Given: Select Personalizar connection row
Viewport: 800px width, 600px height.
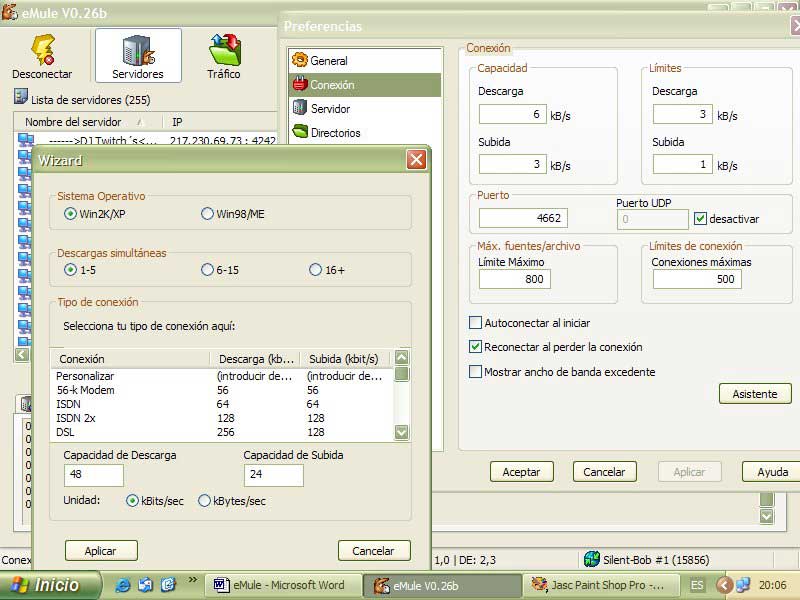Looking at the screenshot, I should point(222,376).
